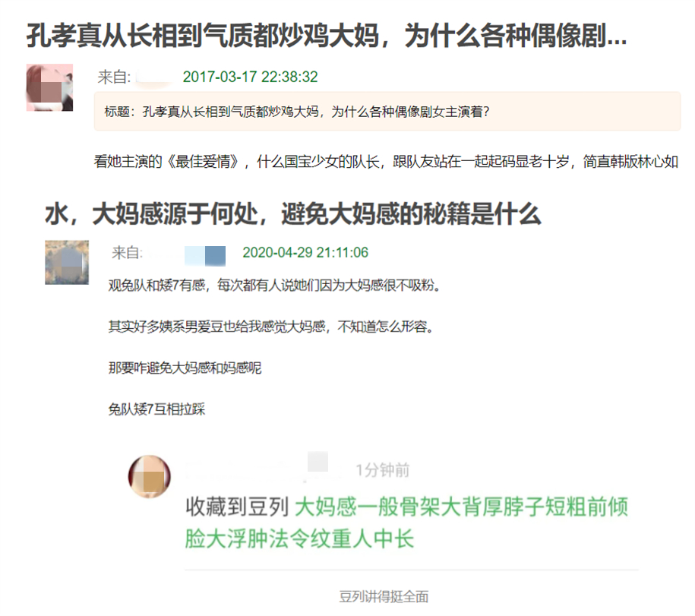This screenshot has width=695, height=616.
Task: Click the blurred username after first 来自
Action: coord(153,77)
